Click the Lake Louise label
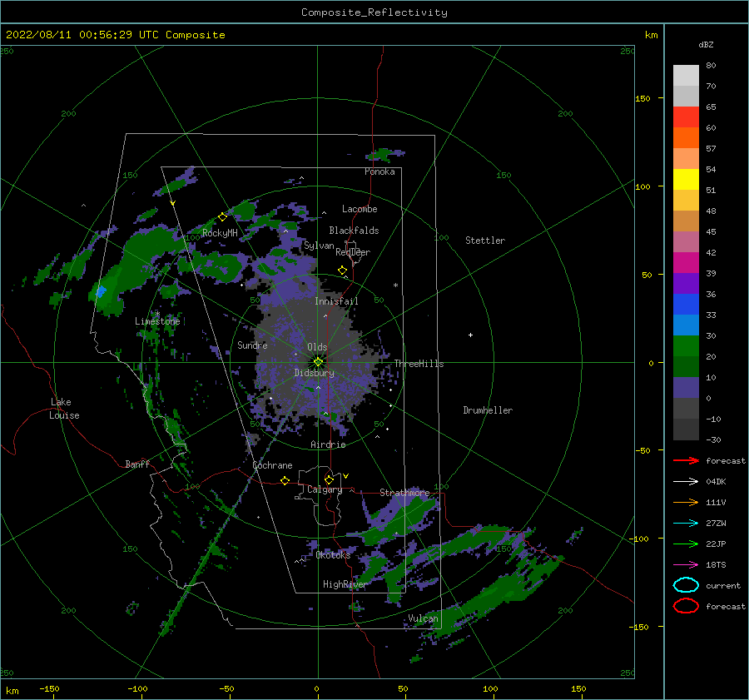The height and width of the screenshot is (700, 749). pos(65,409)
